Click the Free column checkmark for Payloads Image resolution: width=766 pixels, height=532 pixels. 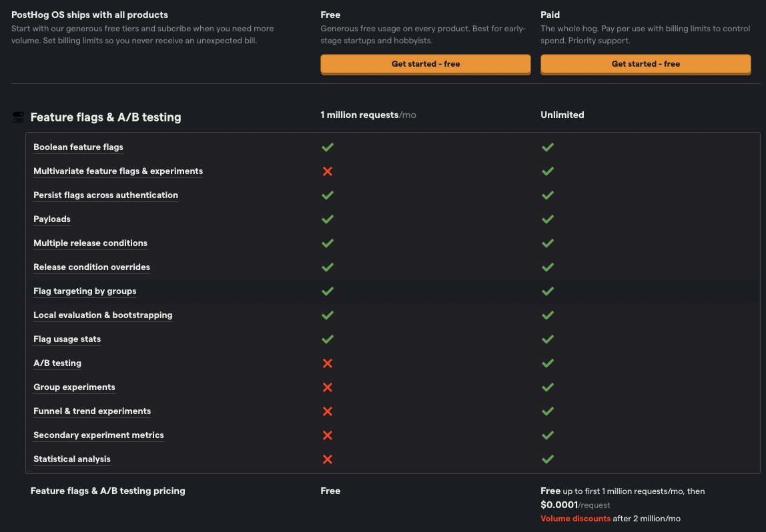[328, 219]
